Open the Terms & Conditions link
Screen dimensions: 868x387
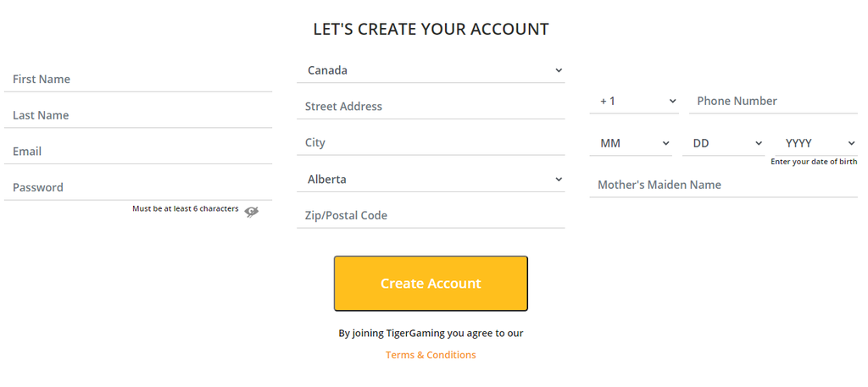(431, 355)
